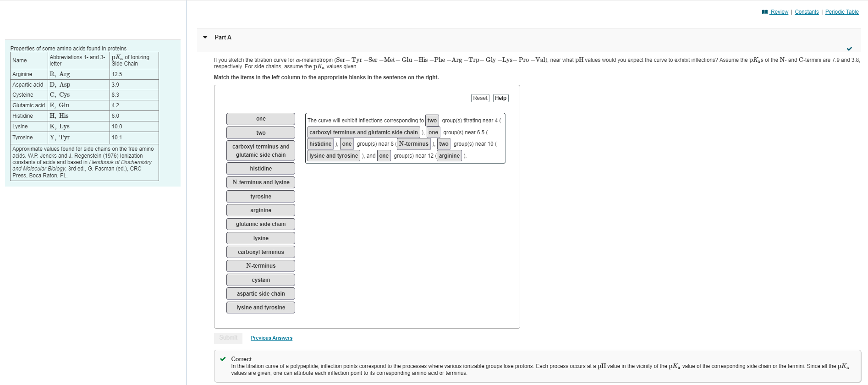
Task: Click placed 'carboxyl terminus and glutamic side chain' answer
Action: pyautogui.click(x=364, y=132)
